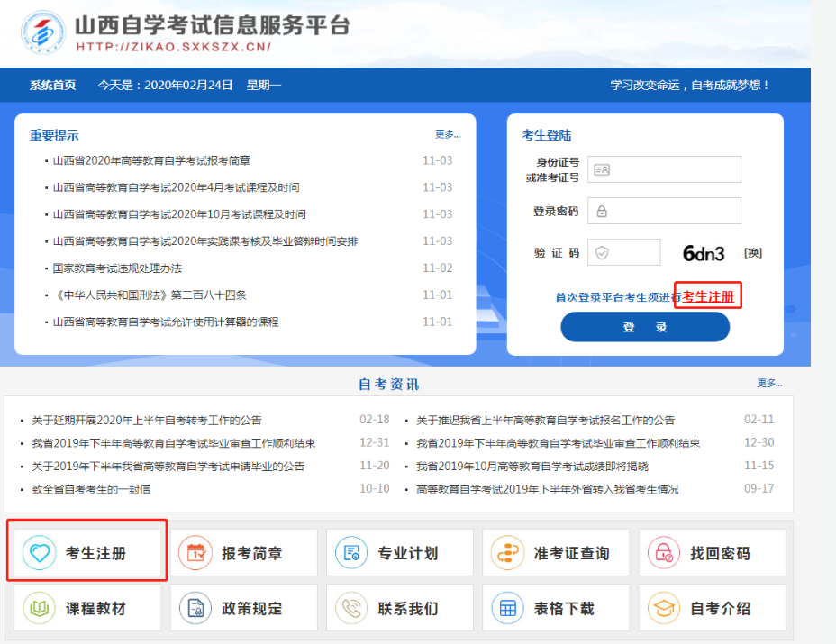Click the 联系我们 phone icon

tap(351, 608)
